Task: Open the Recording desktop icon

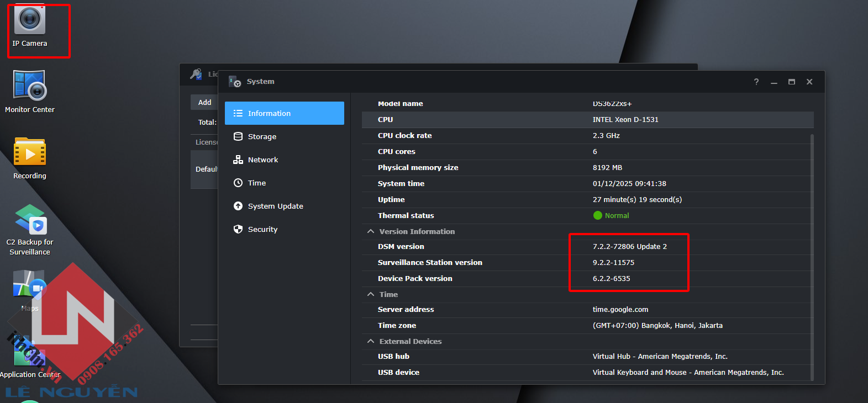Action: [x=30, y=152]
